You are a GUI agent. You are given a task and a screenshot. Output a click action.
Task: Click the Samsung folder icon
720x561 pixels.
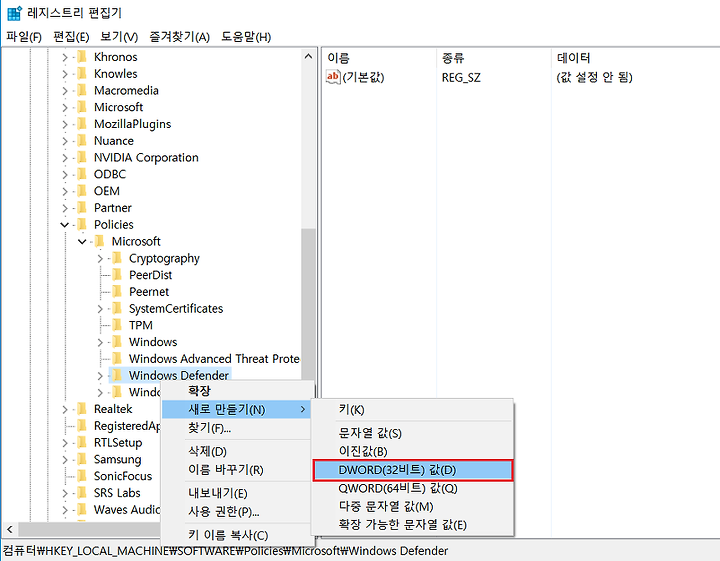pyautogui.click(x=82, y=459)
